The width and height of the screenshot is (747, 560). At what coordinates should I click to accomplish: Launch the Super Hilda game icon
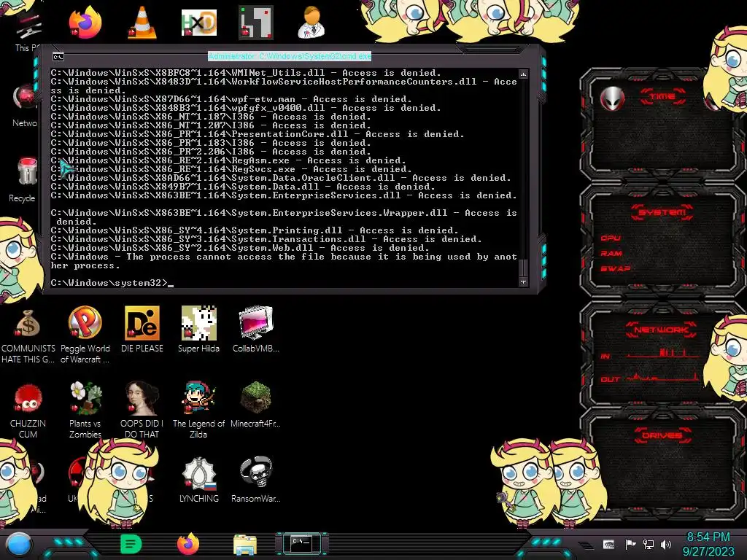(x=198, y=330)
